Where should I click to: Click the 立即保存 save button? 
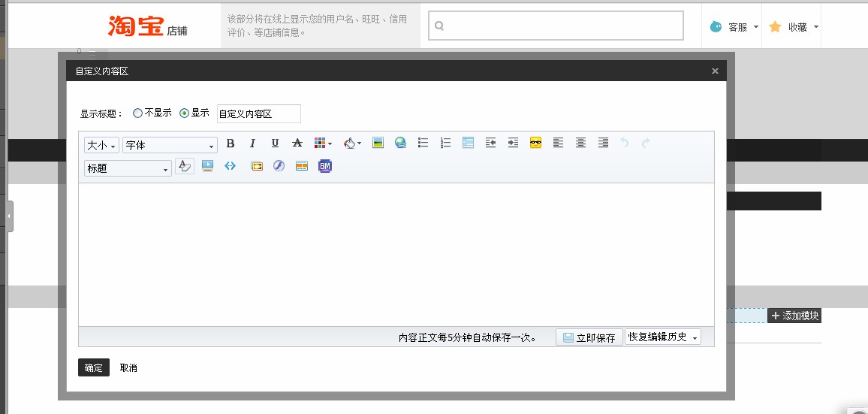(x=589, y=337)
